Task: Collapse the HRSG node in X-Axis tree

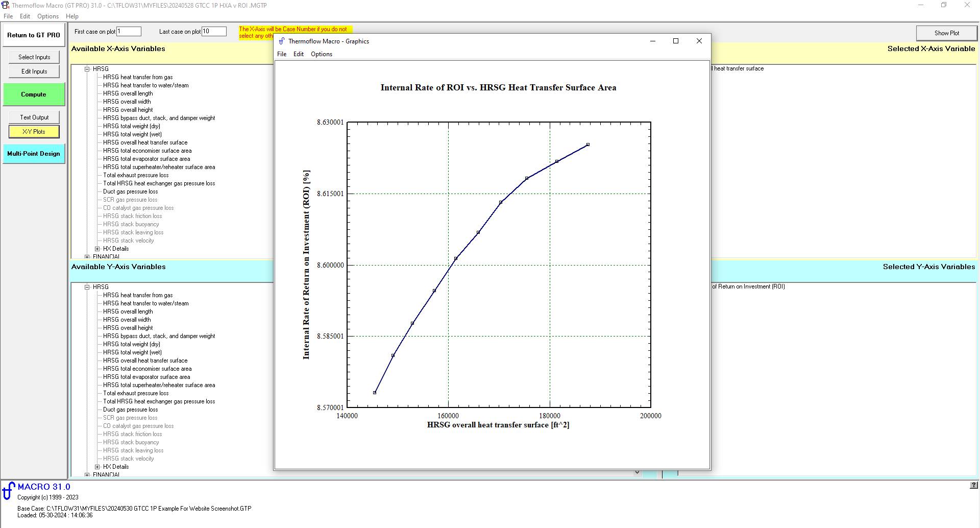Action: click(x=87, y=69)
